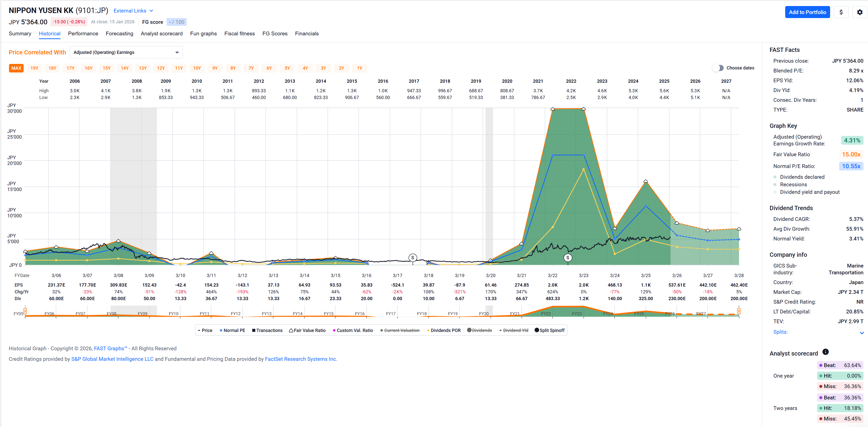
Task: Open the settings gear icon
Action: [x=859, y=12]
